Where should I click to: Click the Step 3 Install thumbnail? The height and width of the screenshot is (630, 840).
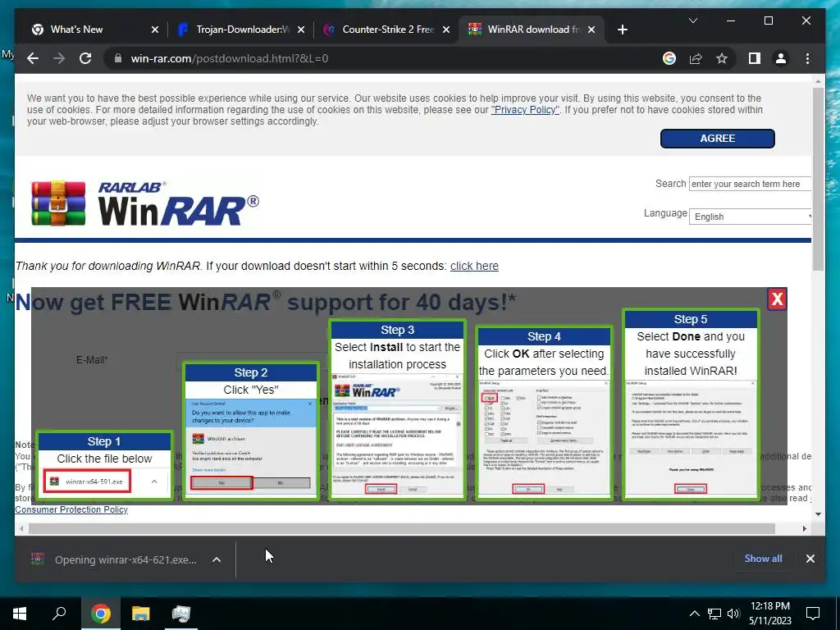[397, 410]
